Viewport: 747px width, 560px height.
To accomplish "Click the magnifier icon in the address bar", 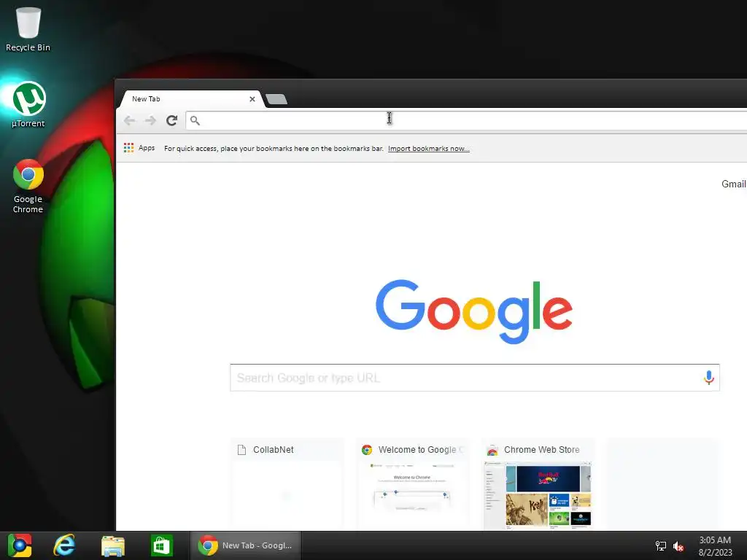I will 195,120.
